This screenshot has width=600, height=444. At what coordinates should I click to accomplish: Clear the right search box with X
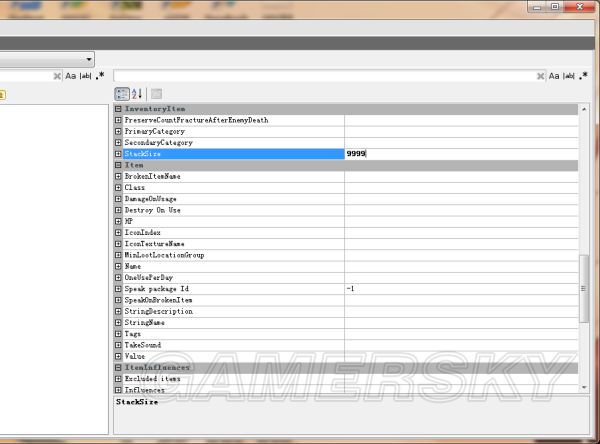tap(541, 76)
